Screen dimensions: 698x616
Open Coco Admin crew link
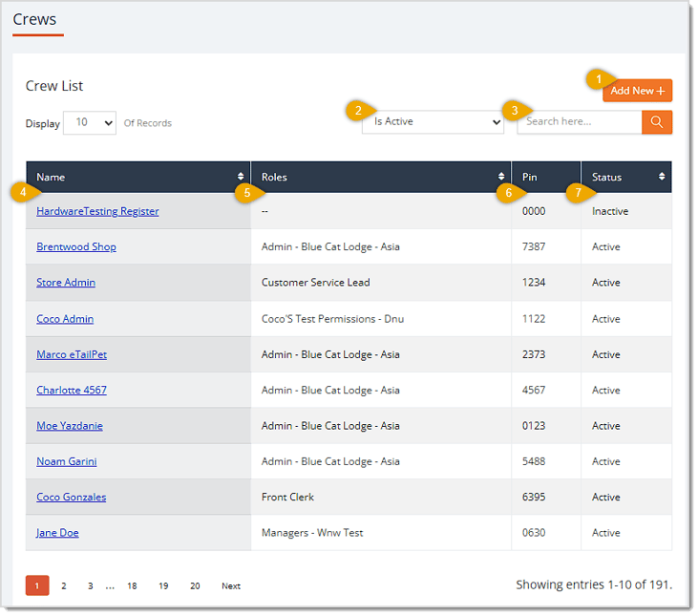click(x=65, y=319)
